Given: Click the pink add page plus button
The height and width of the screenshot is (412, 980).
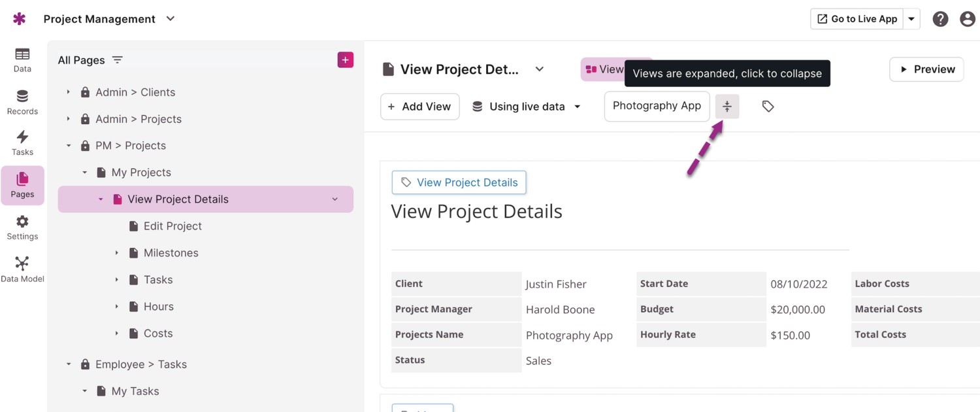Looking at the screenshot, I should tap(345, 60).
